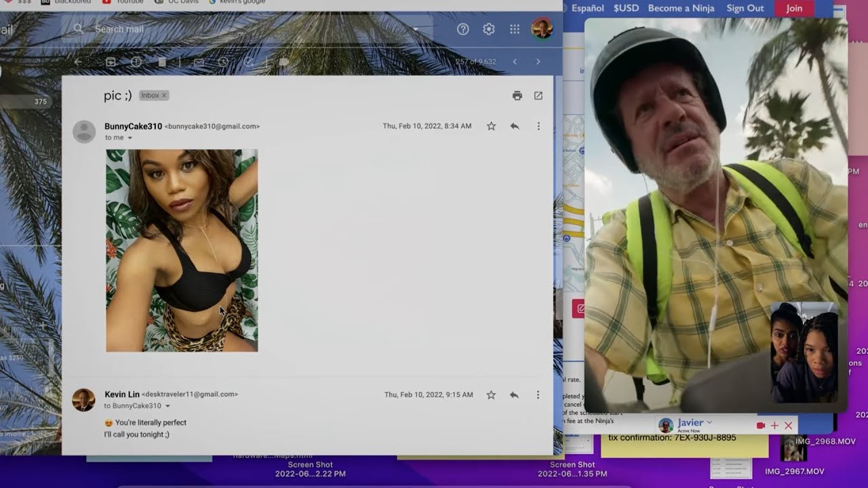Reply to the Kevin Lin message
The width and height of the screenshot is (868, 488).
click(x=514, y=394)
